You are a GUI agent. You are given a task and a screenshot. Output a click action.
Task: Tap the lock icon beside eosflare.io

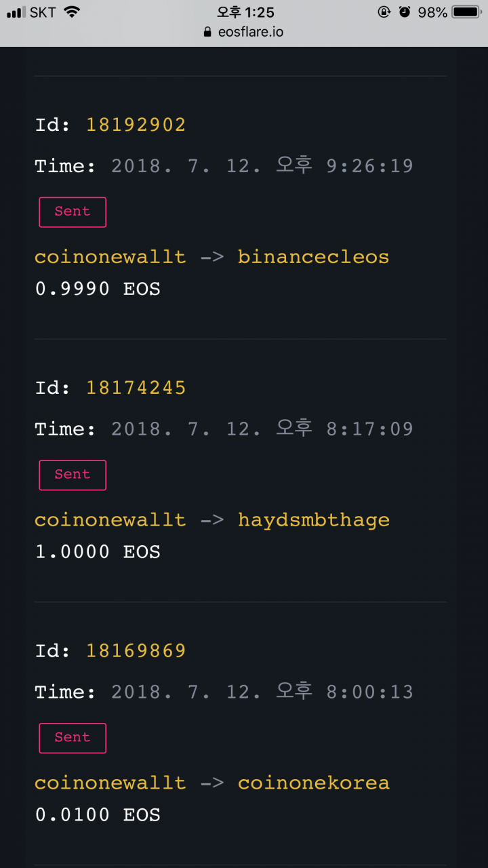click(x=207, y=32)
